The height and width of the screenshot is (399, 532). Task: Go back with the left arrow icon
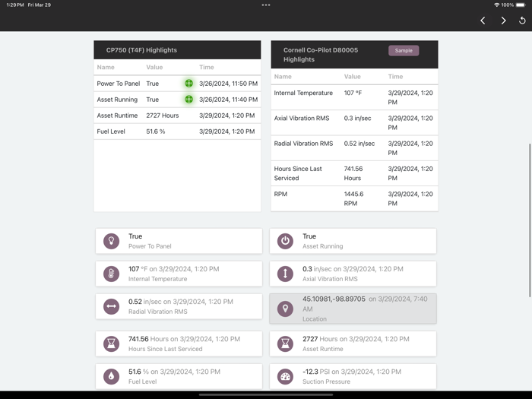[483, 21]
